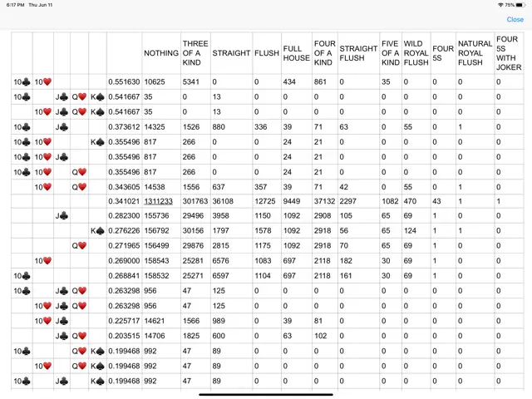
Task: Click the value 155736
Action: pyautogui.click(x=156, y=215)
